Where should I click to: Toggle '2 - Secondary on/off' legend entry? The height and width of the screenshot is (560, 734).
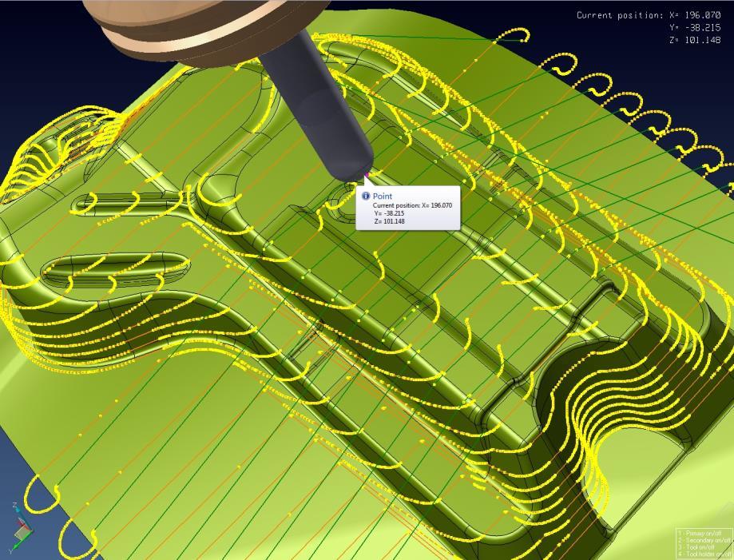tap(705, 540)
